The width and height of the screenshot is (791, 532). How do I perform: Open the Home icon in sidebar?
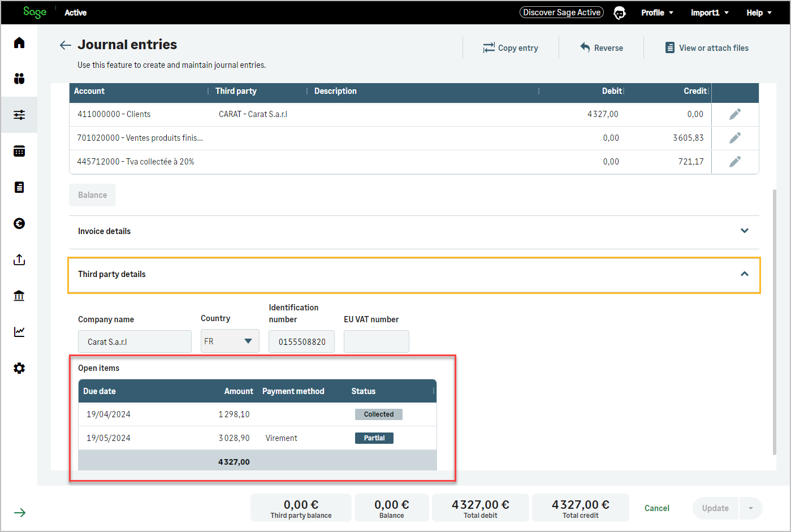19,42
